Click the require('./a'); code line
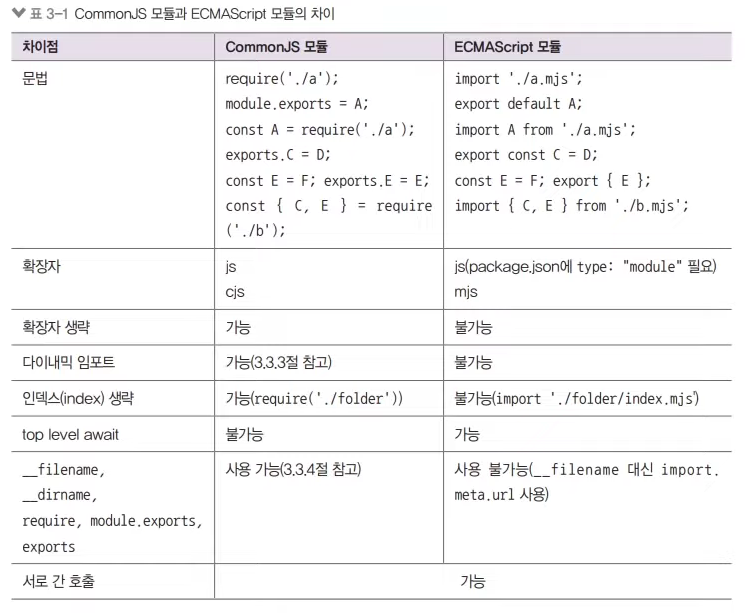This screenshot has height=613, width=748. point(282,79)
